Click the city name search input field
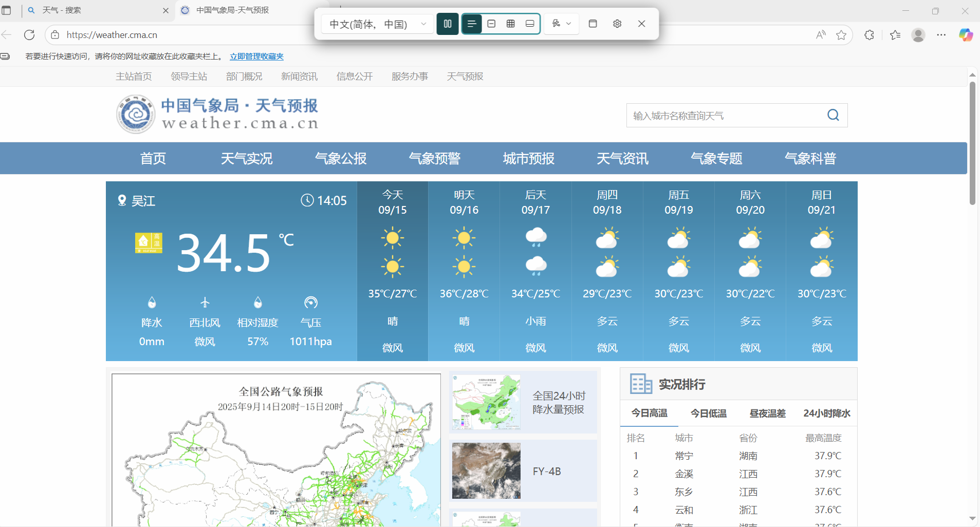980x527 pixels. (725, 116)
